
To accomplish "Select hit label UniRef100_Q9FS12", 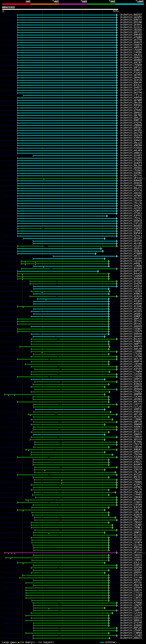I will [x=131, y=67].
